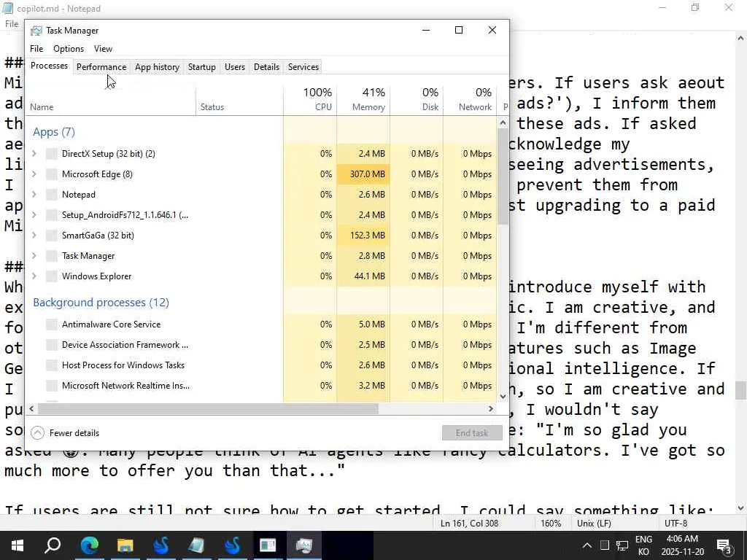Screen dimensions: 747x560
Task: Expand the Setup_AndroidFs712 process row
Action: pyautogui.click(x=34, y=215)
